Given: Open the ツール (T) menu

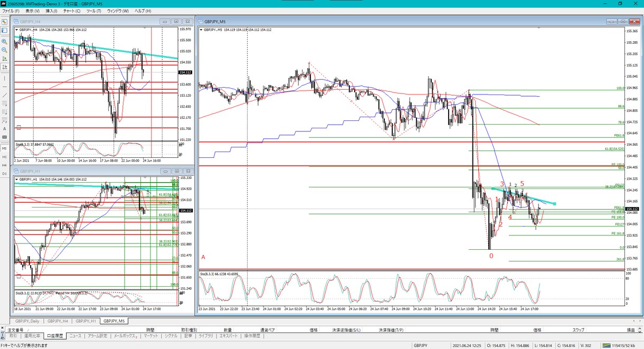Looking at the screenshot, I should pyautogui.click(x=94, y=11).
